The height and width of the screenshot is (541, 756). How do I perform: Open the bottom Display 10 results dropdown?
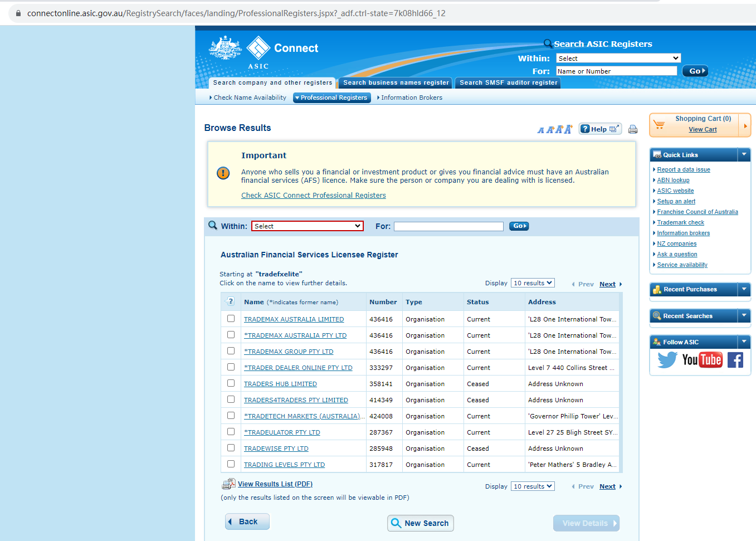(x=533, y=486)
